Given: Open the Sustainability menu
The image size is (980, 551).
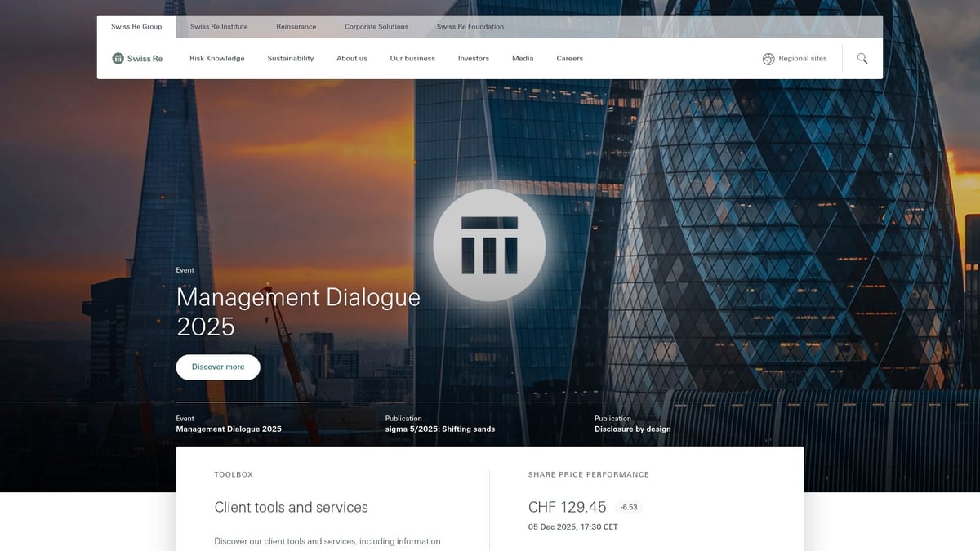Looking at the screenshot, I should (x=291, y=59).
